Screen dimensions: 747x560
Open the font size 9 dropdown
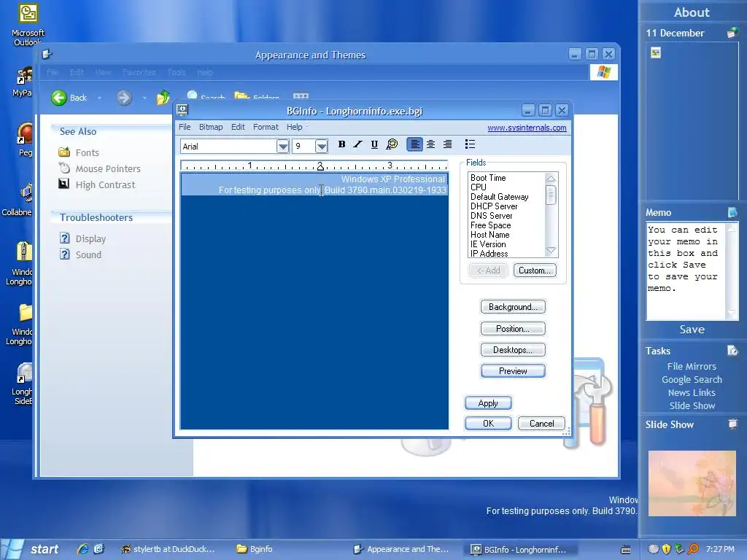(x=322, y=146)
